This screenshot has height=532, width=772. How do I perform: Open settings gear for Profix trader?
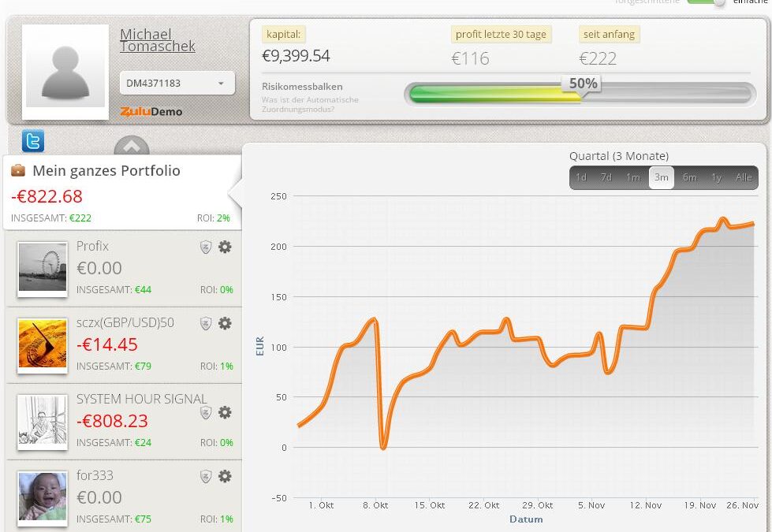[x=225, y=247]
